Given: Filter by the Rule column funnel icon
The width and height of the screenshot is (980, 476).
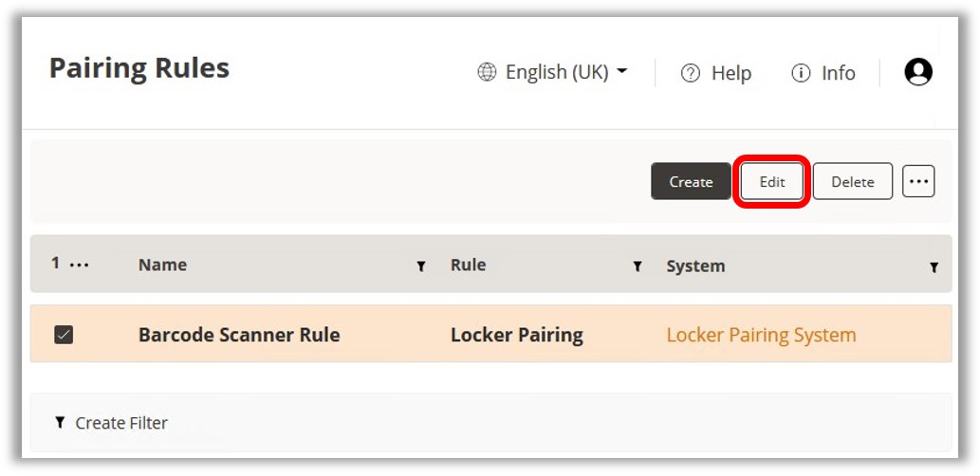Looking at the screenshot, I should (638, 267).
